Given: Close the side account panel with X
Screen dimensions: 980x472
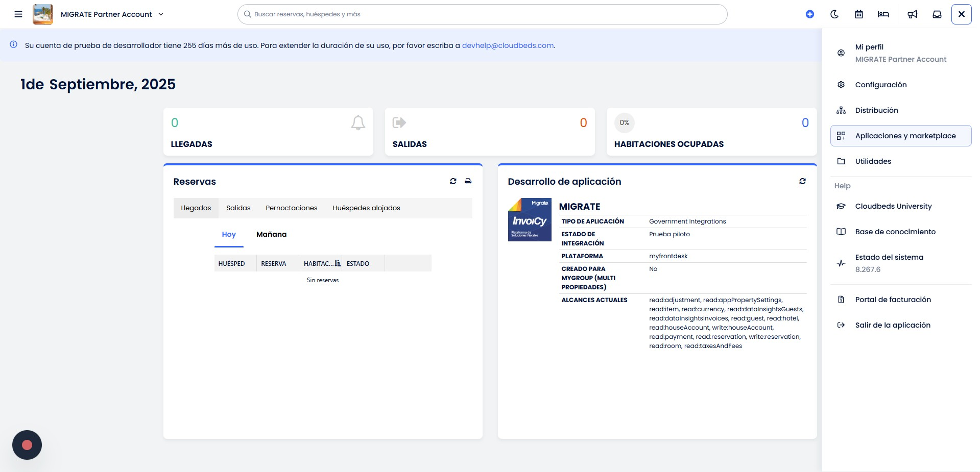Looking at the screenshot, I should click(x=962, y=14).
